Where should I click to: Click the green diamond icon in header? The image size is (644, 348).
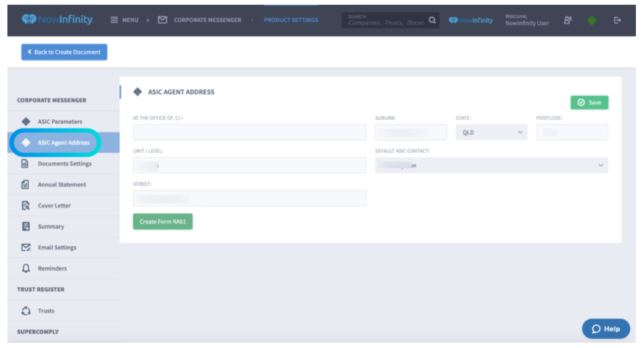[x=592, y=20]
